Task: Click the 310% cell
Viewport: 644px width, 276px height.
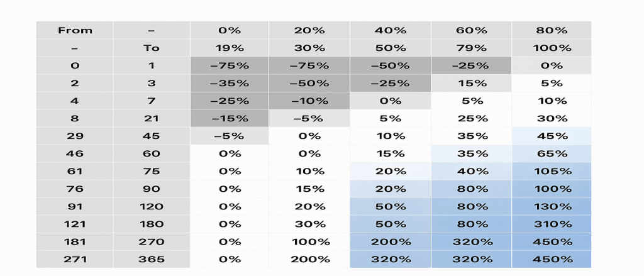Action: tap(552, 224)
